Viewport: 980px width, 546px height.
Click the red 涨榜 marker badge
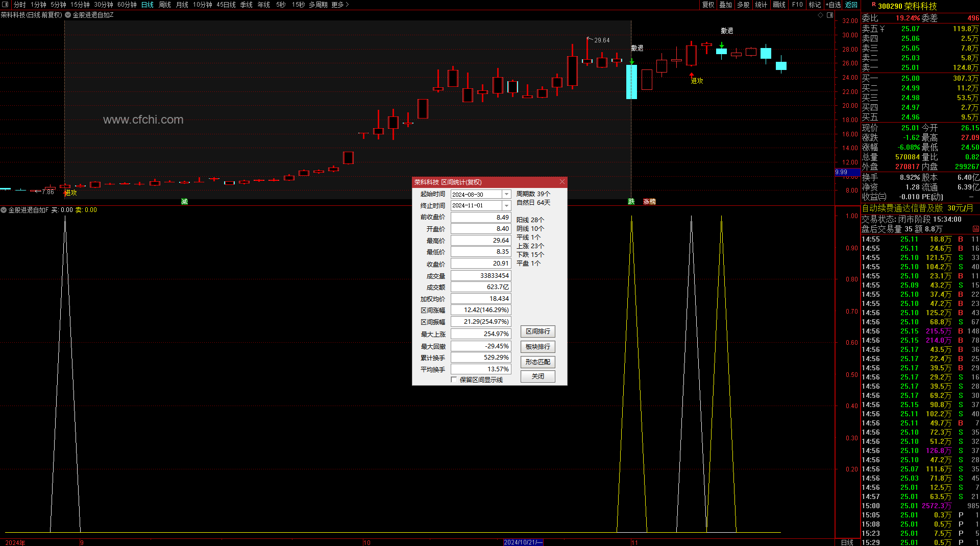[x=649, y=202]
